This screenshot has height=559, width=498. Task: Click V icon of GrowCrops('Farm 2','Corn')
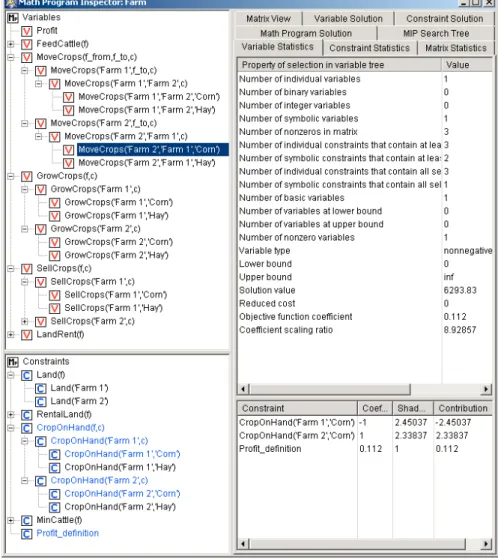pos(55,242)
